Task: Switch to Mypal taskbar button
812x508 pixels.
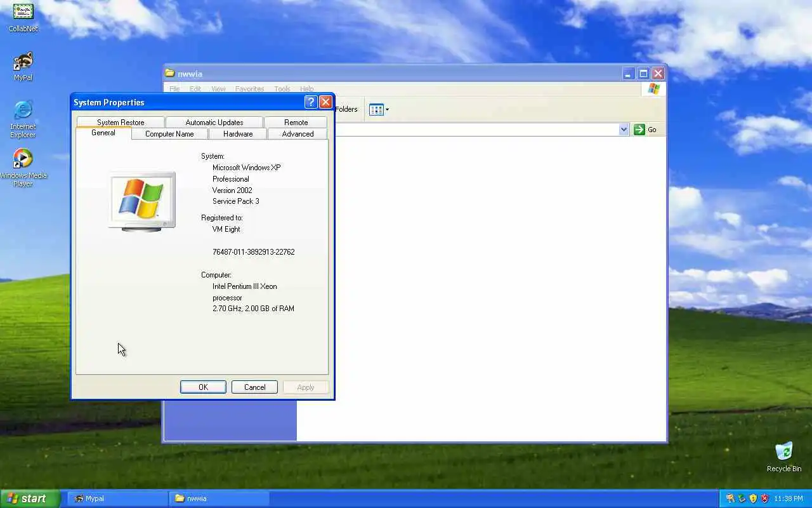Action: point(117,498)
